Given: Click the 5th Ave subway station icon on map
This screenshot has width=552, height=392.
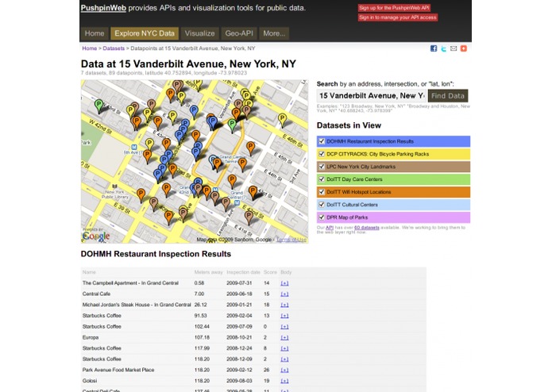Looking at the screenshot, I should [133, 147].
